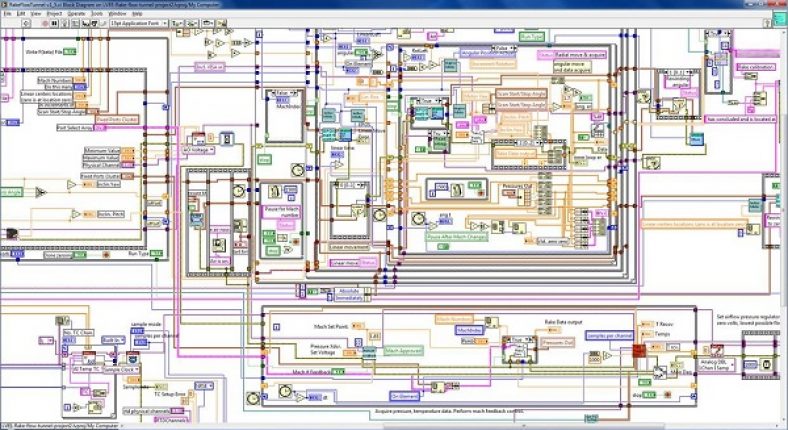Click the wait timer icon above dt indicator
Viewport: 788px width, 430px height.
(285, 390)
